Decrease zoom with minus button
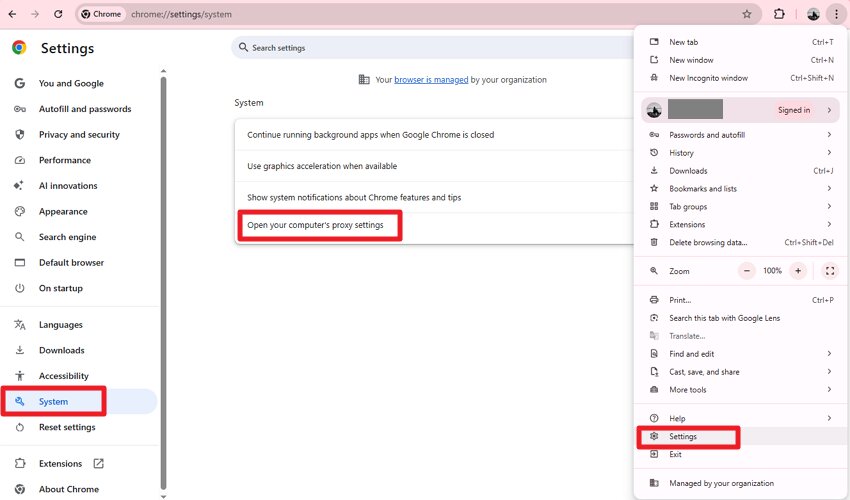The image size is (850, 500). pos(746,271)
